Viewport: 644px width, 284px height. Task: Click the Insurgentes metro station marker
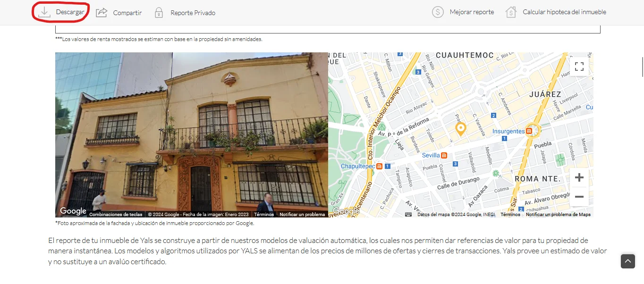click(x=529, y=131)
